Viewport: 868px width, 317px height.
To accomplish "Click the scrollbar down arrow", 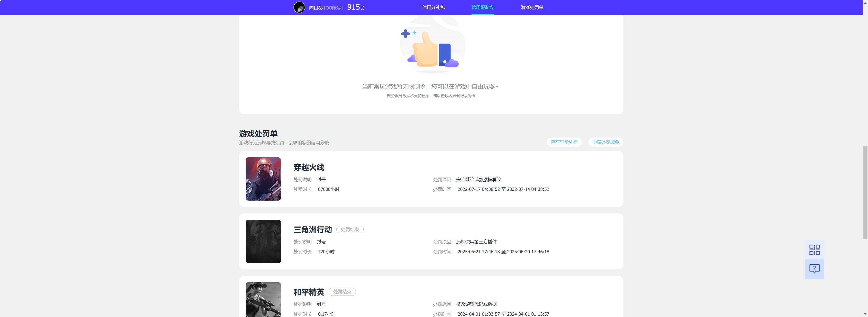I will (x=865, y=314).
